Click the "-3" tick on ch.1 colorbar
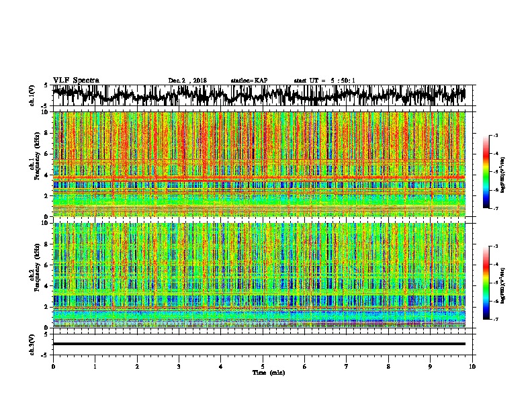532x411 pixels. pyautogui.click(x=496, y=135)
